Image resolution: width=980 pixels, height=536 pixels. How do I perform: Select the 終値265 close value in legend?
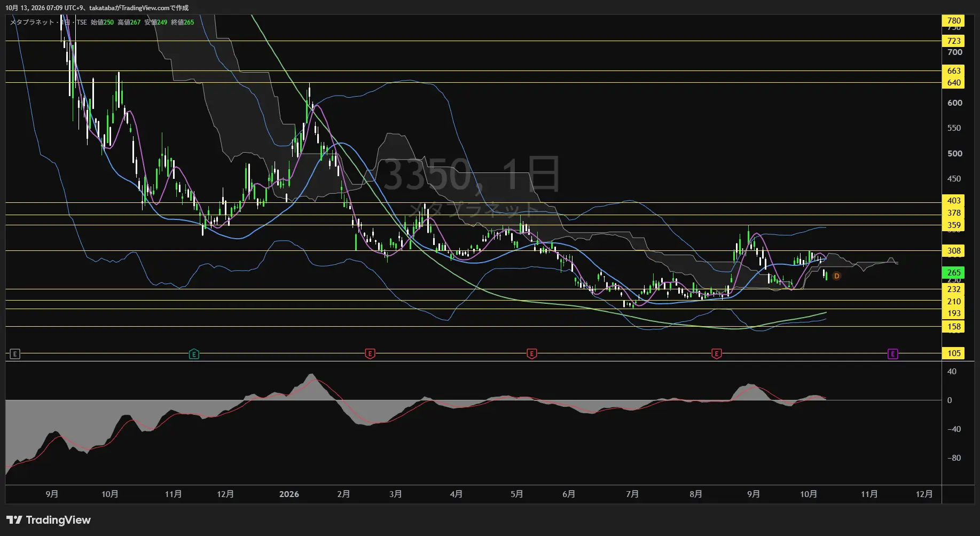click(182, 22)
